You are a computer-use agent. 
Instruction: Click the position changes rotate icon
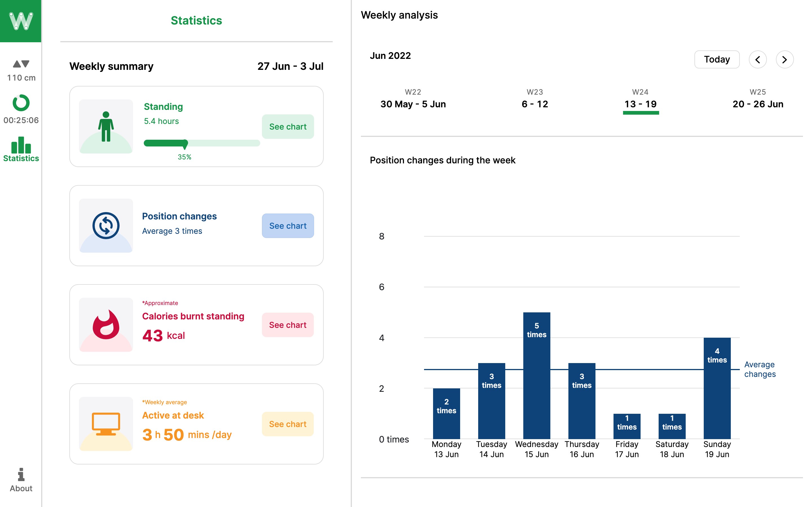[106, 226]
